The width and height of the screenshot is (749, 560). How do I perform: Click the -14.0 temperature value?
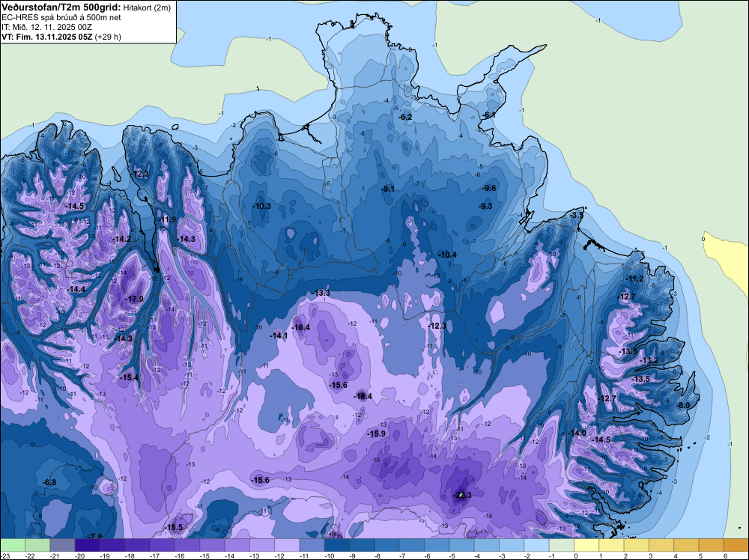(577, 433)
